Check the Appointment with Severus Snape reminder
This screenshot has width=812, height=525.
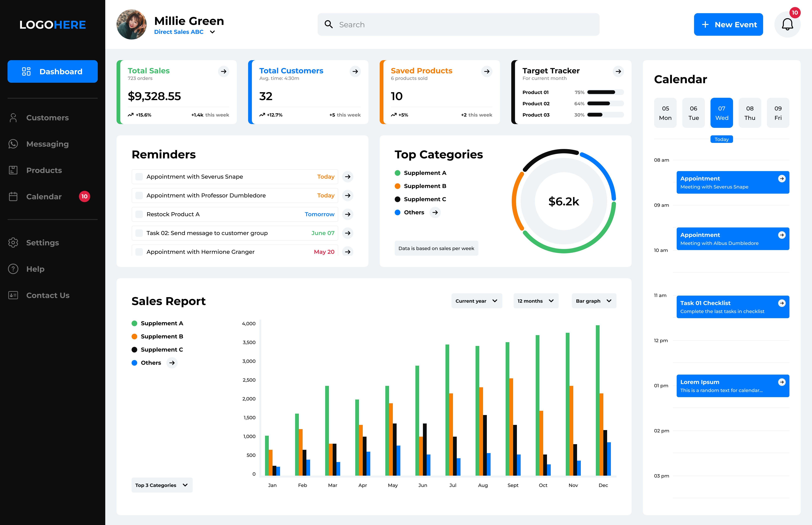click(139, 177)
